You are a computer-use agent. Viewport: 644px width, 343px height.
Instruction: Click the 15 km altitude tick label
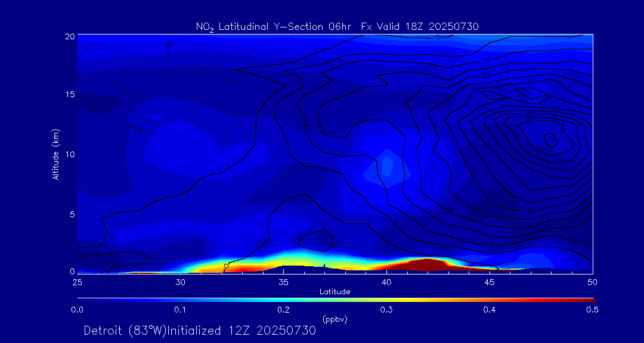[x=69, y=95]
